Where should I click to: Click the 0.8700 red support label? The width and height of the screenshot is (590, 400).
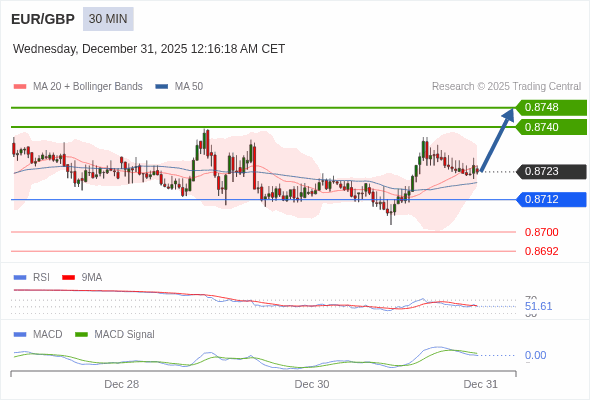pyautogui.click(x=541, y=232)
